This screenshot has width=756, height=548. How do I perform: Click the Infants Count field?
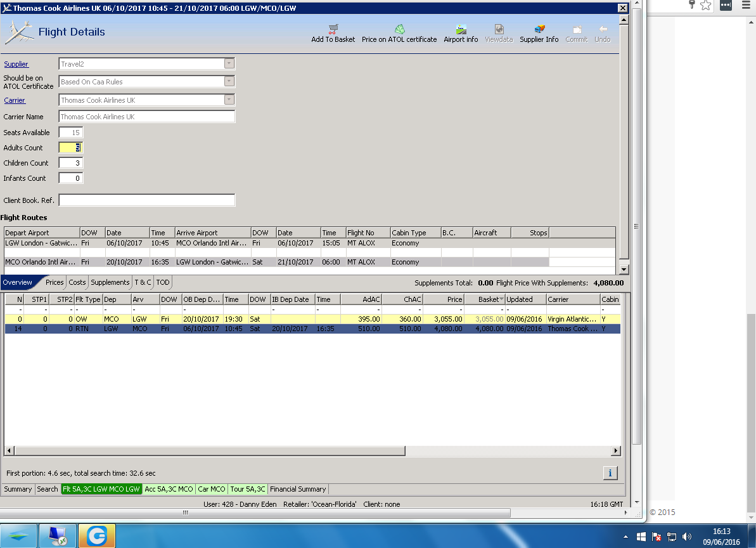pyautogui.click(x=70, y=178)
